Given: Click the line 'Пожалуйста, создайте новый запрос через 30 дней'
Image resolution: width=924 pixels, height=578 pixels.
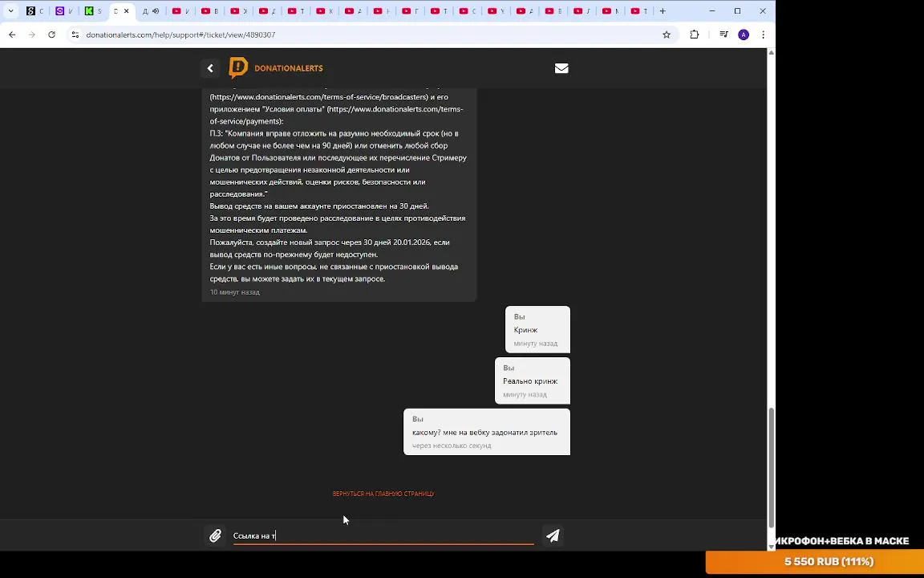Looking at the screenshot, I should click(x=330, y=242).
